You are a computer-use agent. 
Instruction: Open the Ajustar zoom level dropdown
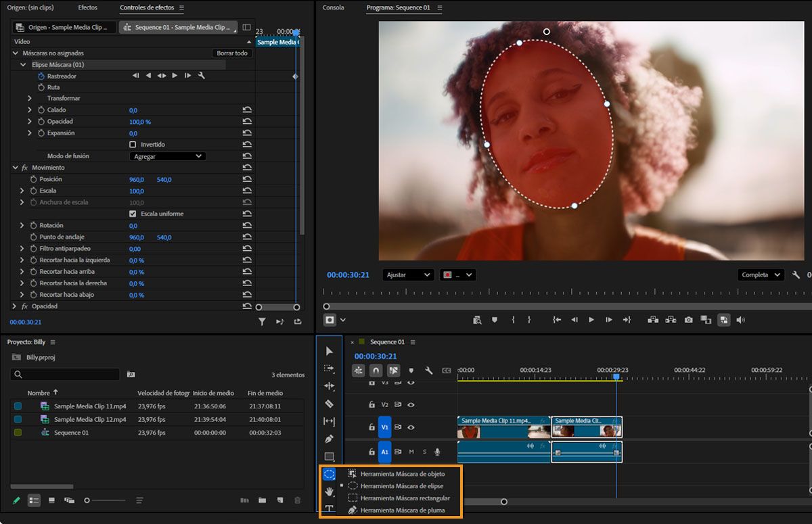tap(408, 275)
